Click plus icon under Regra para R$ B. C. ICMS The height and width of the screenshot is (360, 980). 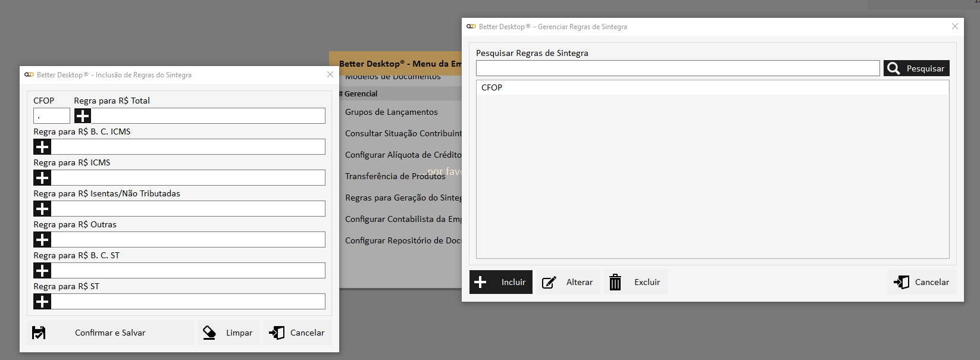tap(42, 147)
